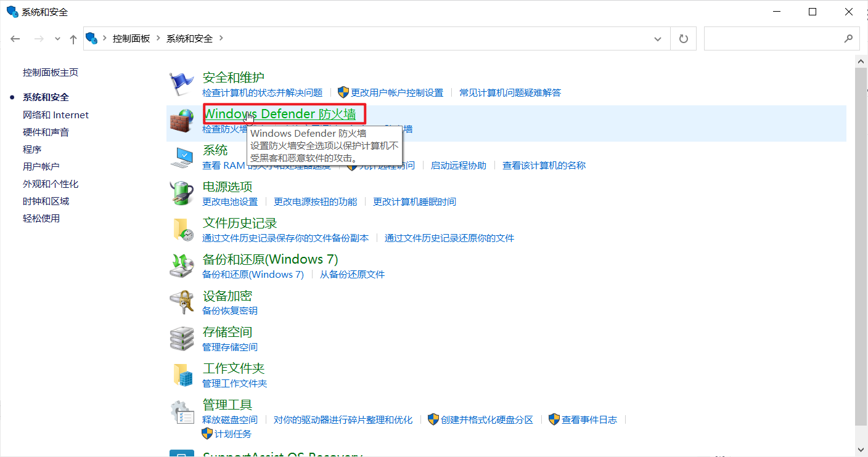Click 管理工作文件夹 link
The width and height of the screenshot is (868, 457).
(235, 383)
